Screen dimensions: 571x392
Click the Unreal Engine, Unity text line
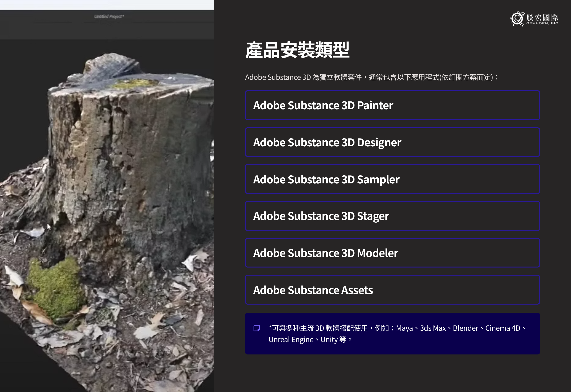coord(310,340)
